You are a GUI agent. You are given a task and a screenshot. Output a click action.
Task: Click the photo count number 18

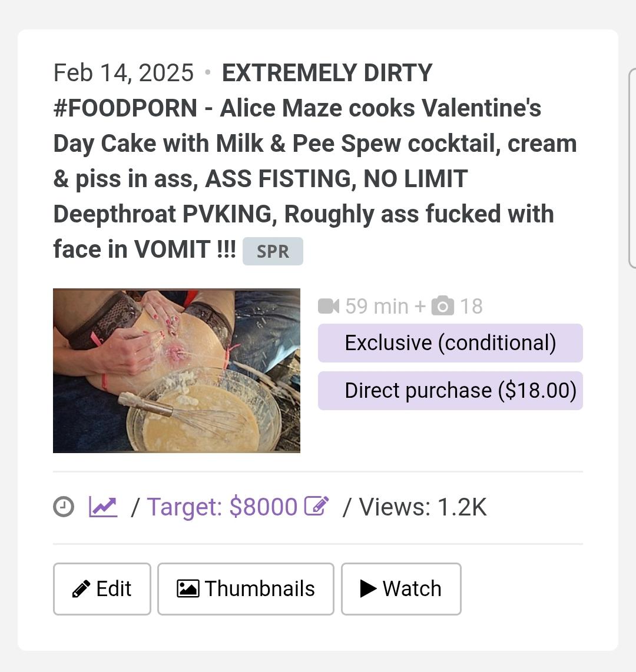471,306
